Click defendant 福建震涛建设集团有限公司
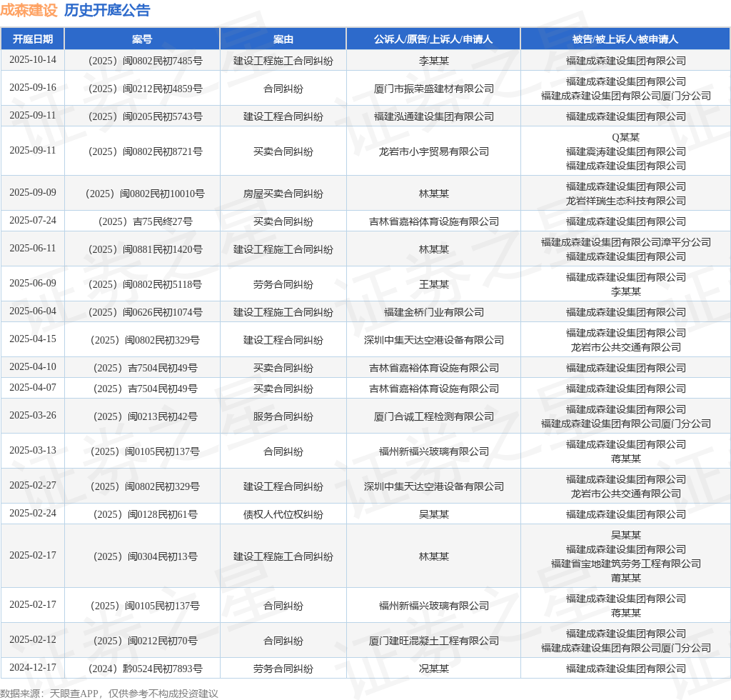 click(x=625, y=151)
